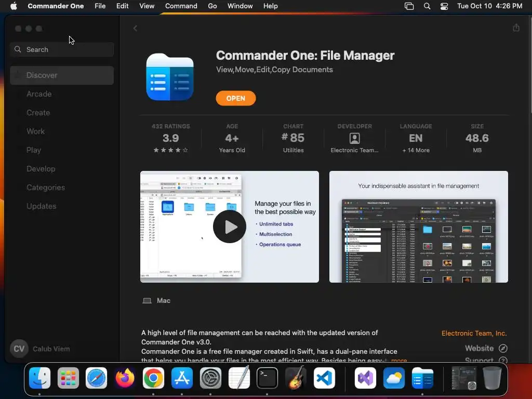Click the EN + 14 More language item
Viewport: 532px width, 399px height.
(416, 138)
